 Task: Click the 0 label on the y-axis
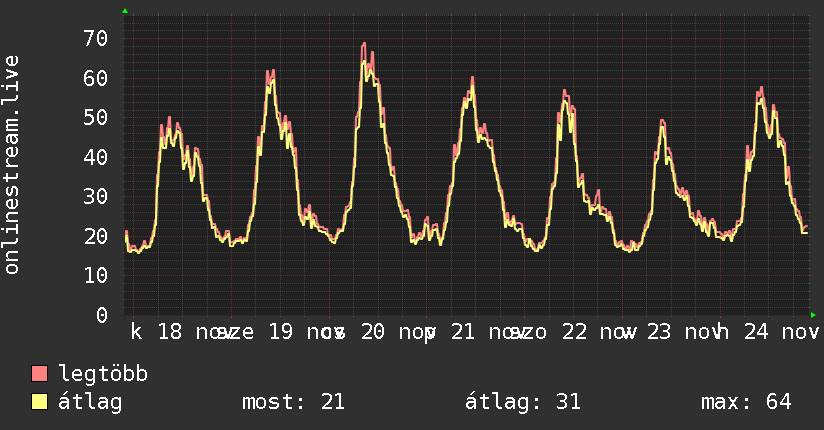(x=102, y=315)
